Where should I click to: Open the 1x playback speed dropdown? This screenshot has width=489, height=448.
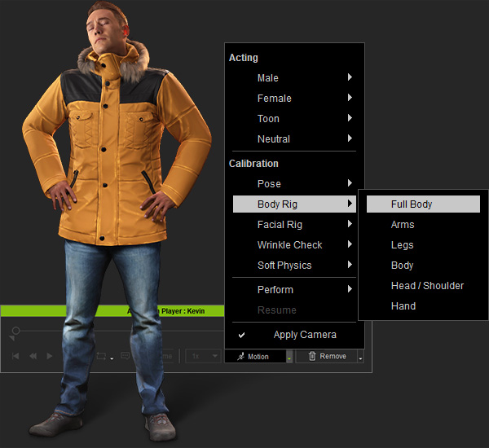pos(202,356)
